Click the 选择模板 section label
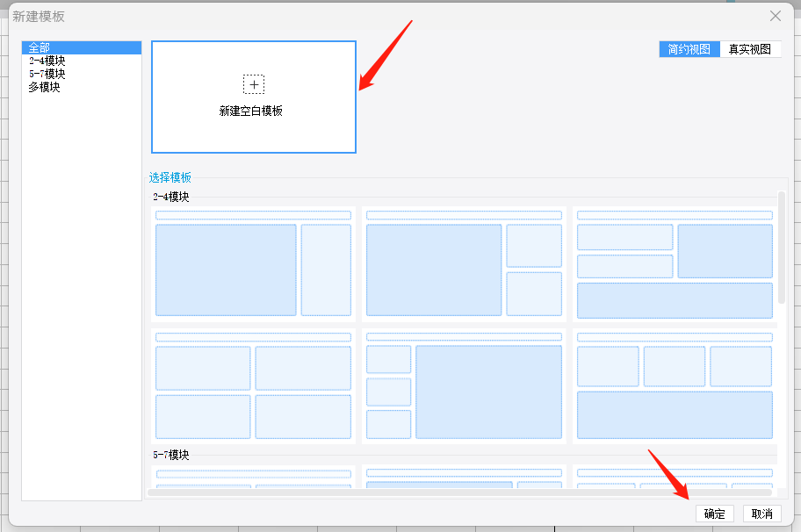 click(x=170, y=177)
